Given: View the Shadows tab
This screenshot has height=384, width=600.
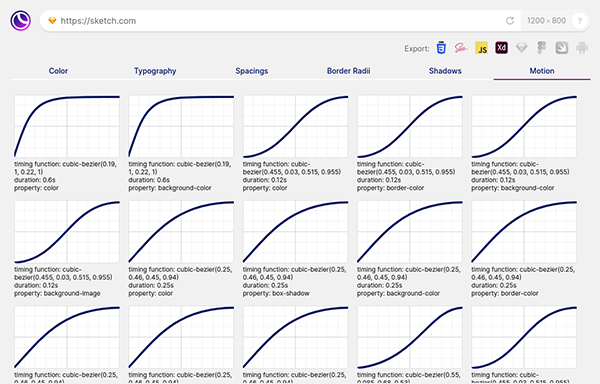Looking at the screenshot, I should 445,71.
